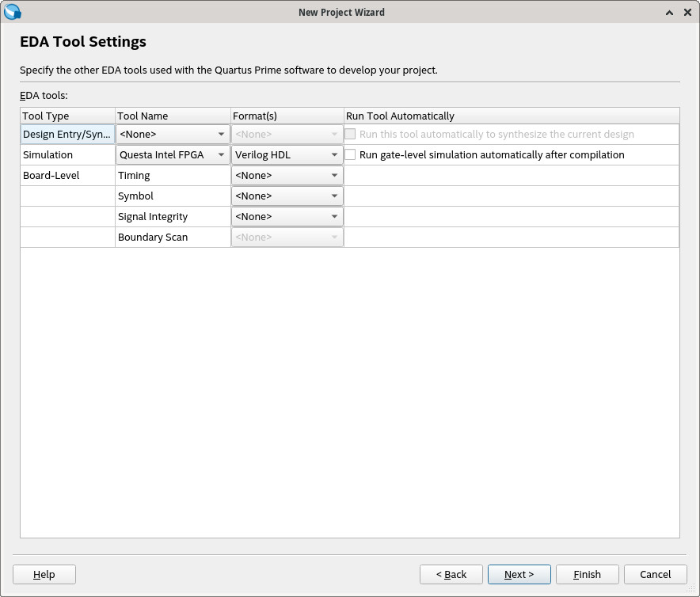Click the EDA Tool Settings heading
Screen dimensions: 700x597
click(x=83, y=41)
